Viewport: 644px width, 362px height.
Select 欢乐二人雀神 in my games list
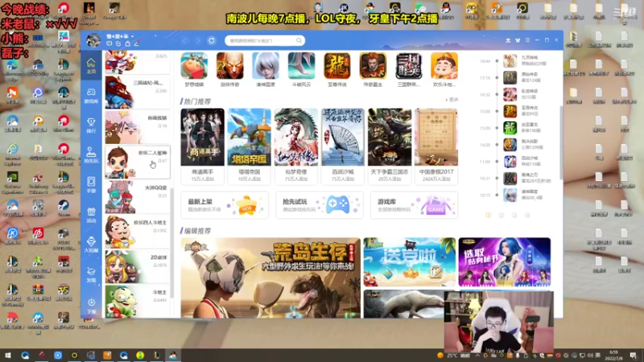(x=138, y=162)
